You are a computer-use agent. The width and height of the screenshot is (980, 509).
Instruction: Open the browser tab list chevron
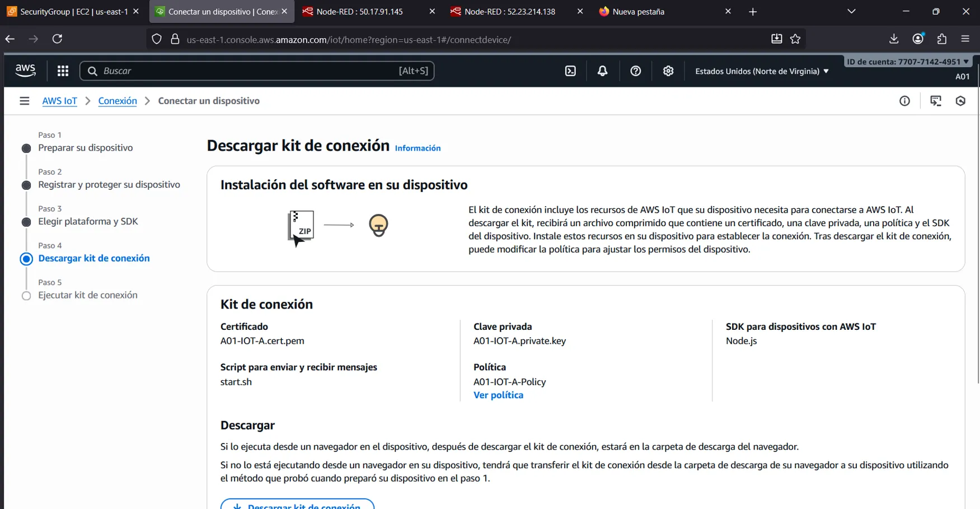click(851, 11)
